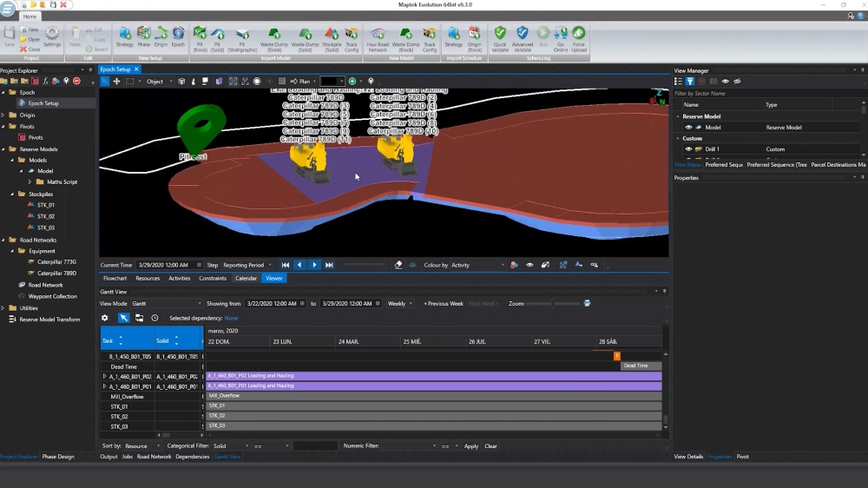Import Waste Dump (Solid) model
Screen dimensions: 868x488
[x=305, y=39]
